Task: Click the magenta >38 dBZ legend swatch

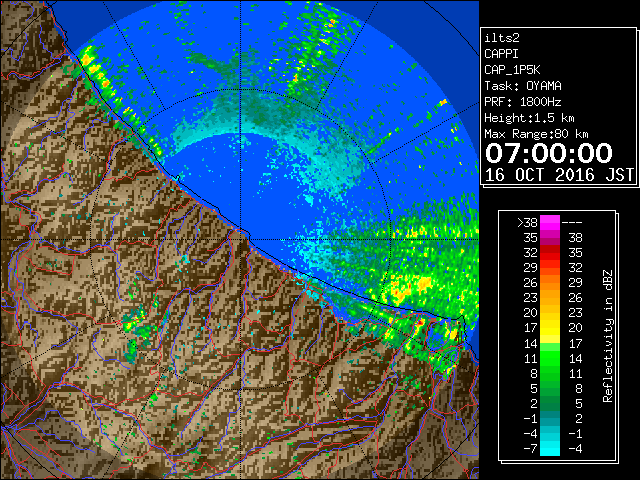Action: pos(550,222)
